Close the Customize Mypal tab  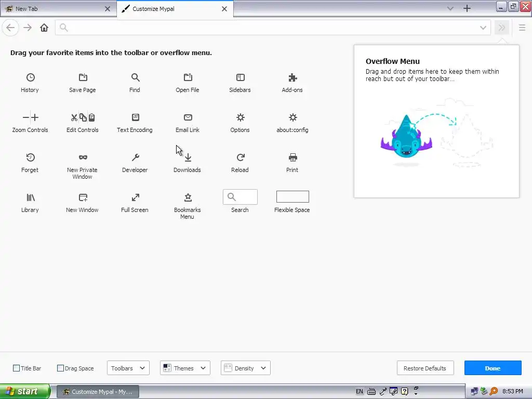click(x=224, y=9)
